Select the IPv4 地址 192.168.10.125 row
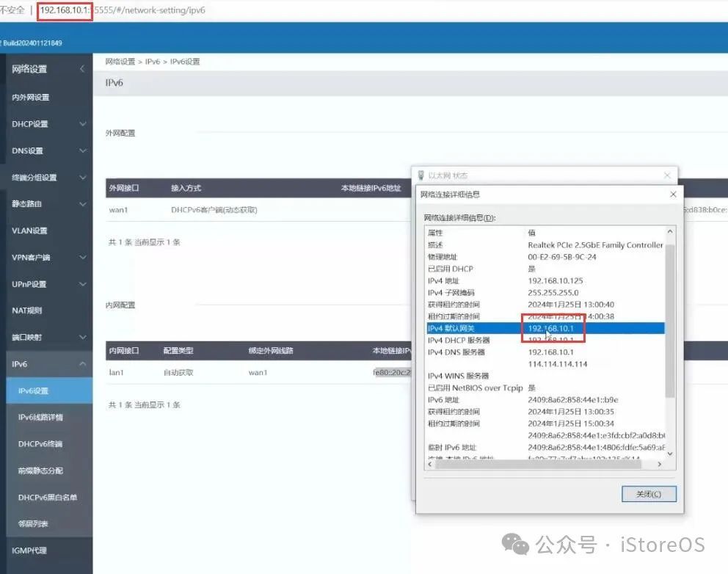 click(545, 280)
